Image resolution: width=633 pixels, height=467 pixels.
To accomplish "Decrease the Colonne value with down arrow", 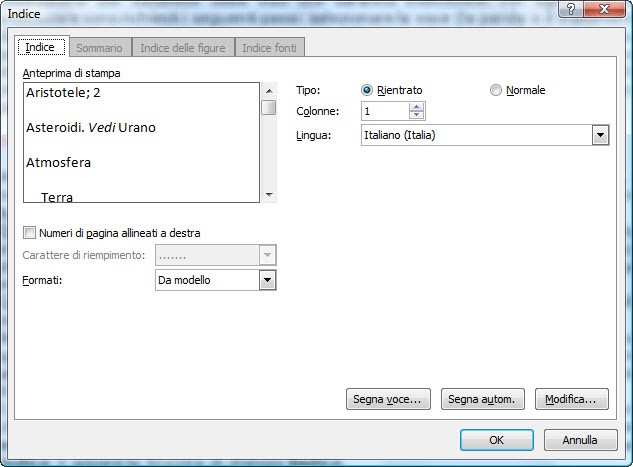I will [417, 116].
